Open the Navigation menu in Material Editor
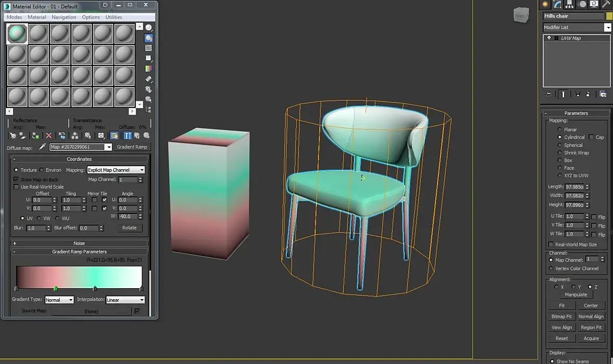 (x=64, y=17)
